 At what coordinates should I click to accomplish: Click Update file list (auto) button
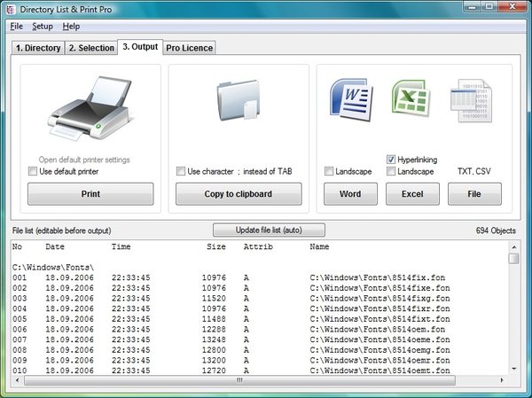(x=269, y=230)
